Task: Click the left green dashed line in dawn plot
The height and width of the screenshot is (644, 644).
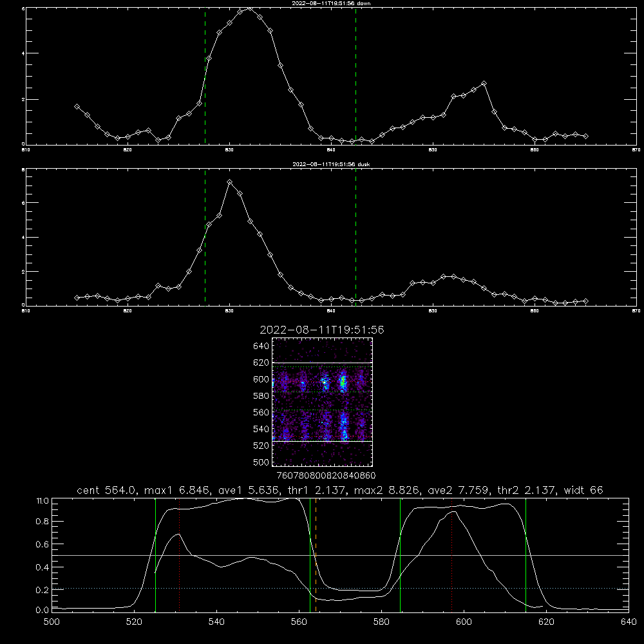Action: point(205,76)
